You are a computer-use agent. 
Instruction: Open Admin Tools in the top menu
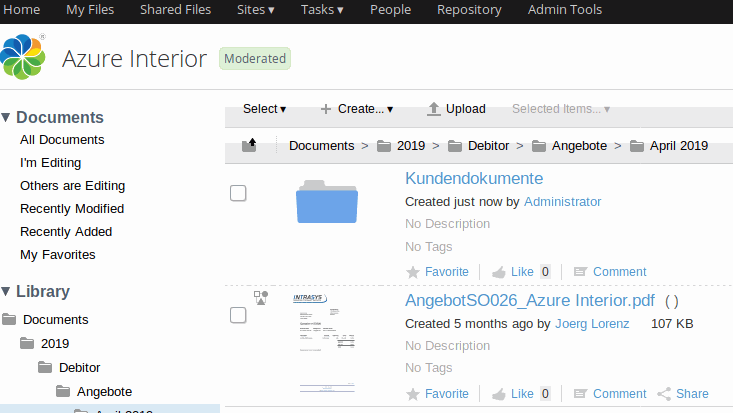[565, 10]
